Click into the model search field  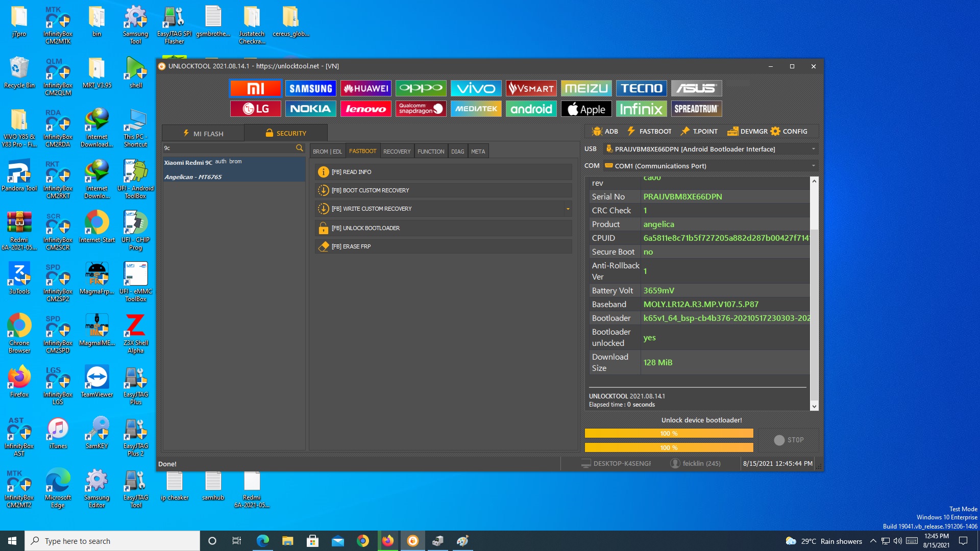228,148
